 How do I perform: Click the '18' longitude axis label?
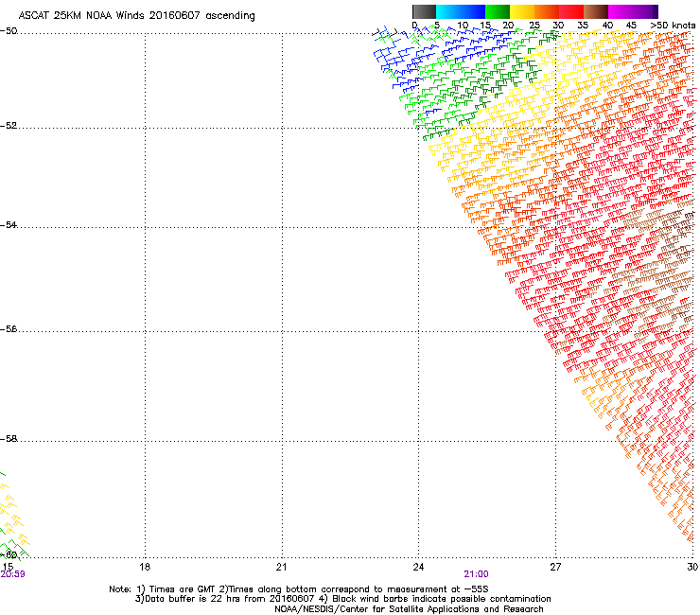pos(145,567)
